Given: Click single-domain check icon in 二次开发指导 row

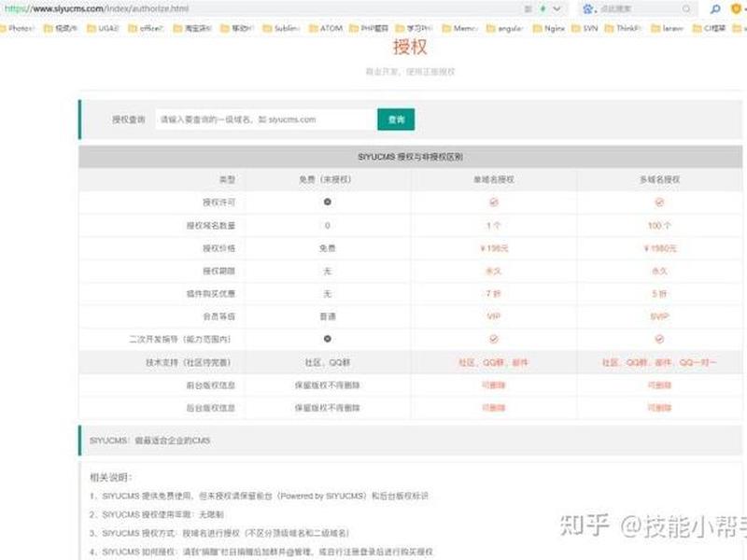Looking at the screenshot, I should tap(494, 339).
